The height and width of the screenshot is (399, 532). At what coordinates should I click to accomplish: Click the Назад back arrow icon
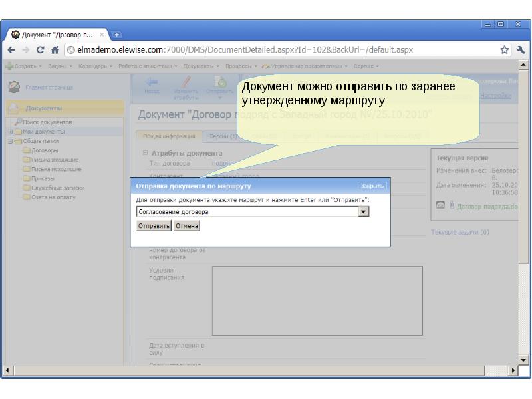(152, 82)
